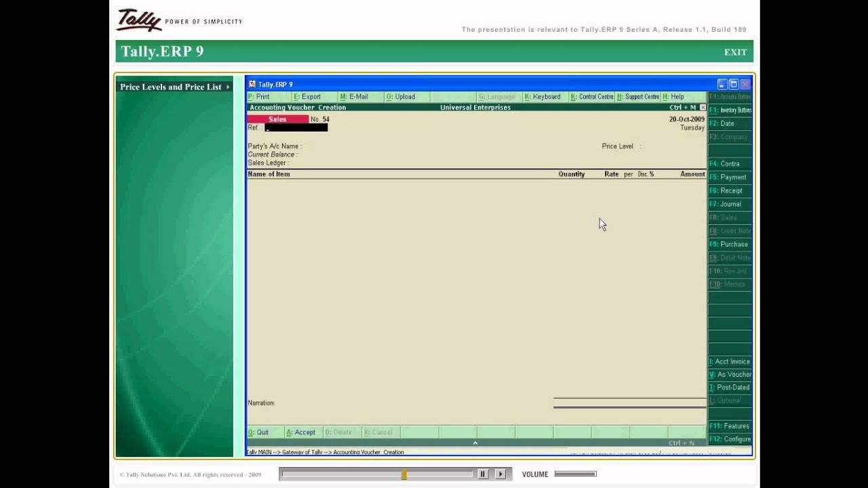Screen dimensions: 868x488
Task: Click the greyed Credit Note button
Action: click(x=730, y=230)
